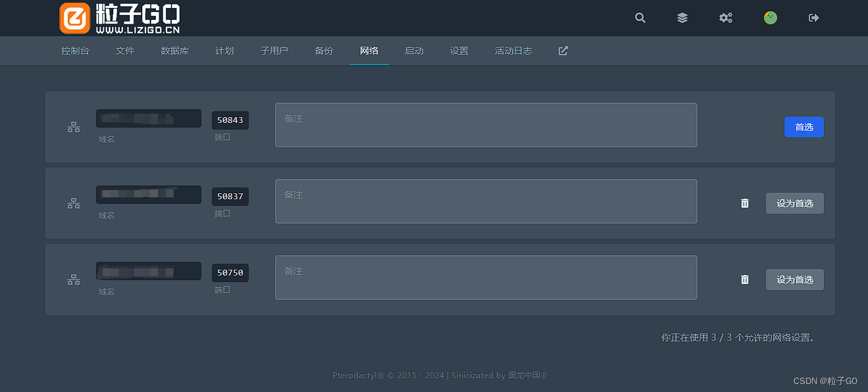Click the 备注 field of port 50750
This screenshot has height=392, width=868.
486,278
